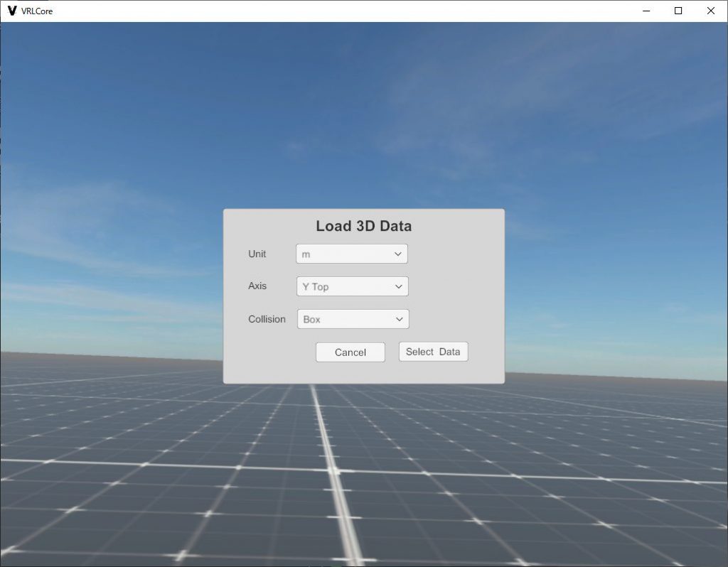
Task: Click the 'Axis' field label
Action: tap(257, 286)
